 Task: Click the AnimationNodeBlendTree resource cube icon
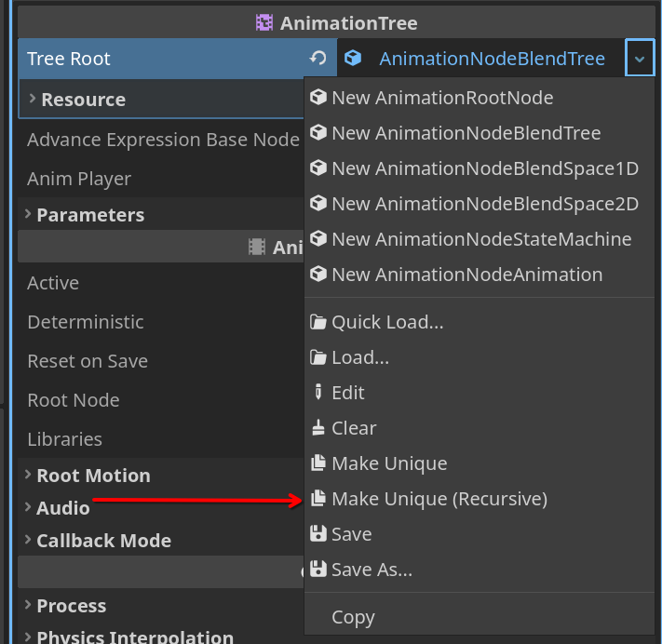pyautogui.click(x=353, y=59)
